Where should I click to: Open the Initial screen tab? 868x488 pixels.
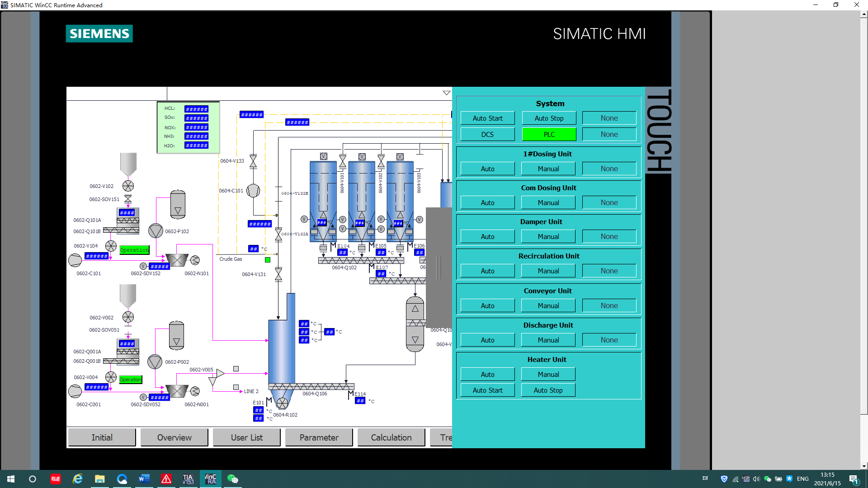coord(102,437)
